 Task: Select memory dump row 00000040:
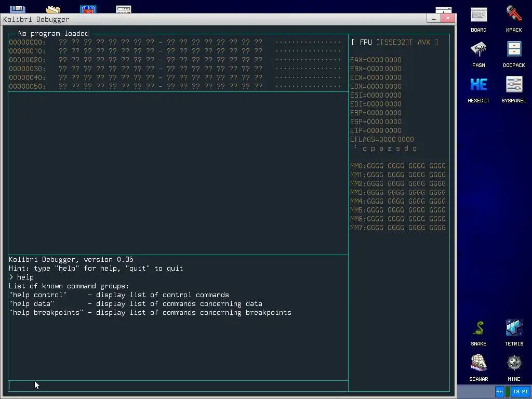(x=175, y=77)
